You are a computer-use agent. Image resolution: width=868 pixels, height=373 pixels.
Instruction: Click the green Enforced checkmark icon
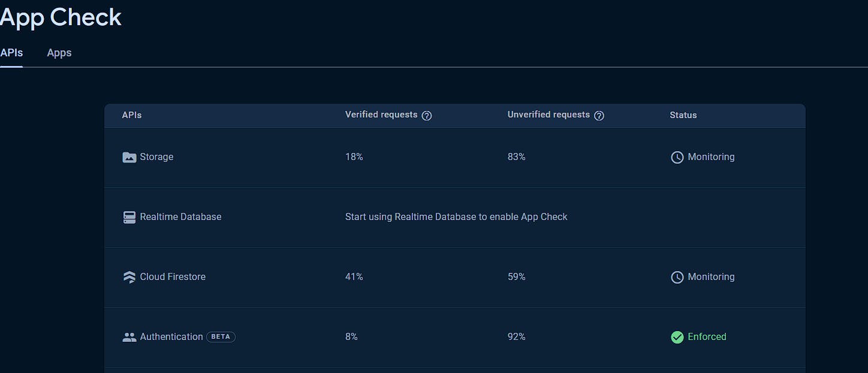[x=677, y=337]
